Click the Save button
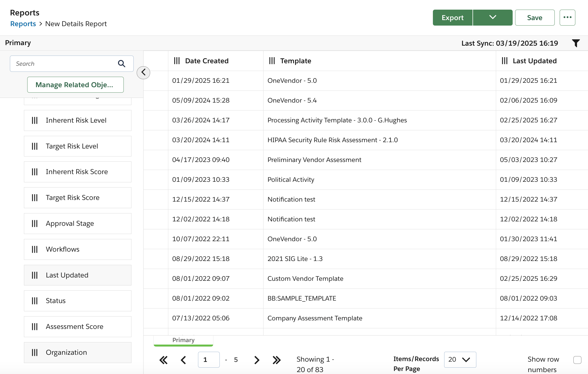This screenshot has height=374, width=588. pos(535,17)
